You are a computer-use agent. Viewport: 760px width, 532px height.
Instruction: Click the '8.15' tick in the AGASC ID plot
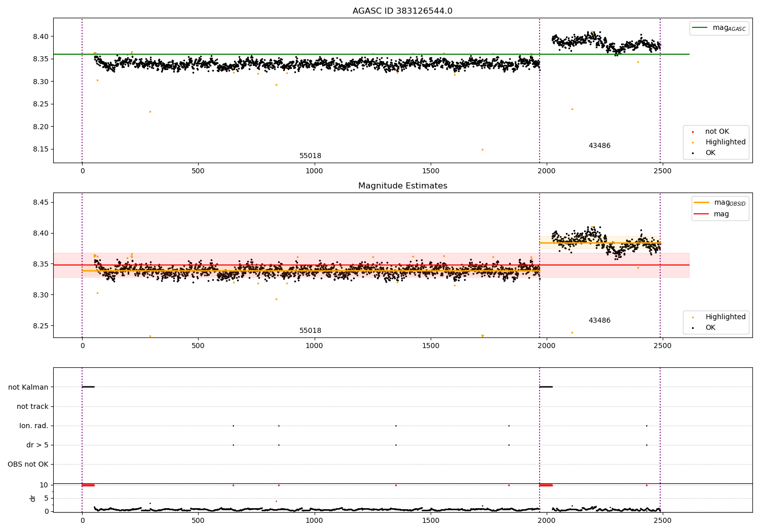point(41,149)
